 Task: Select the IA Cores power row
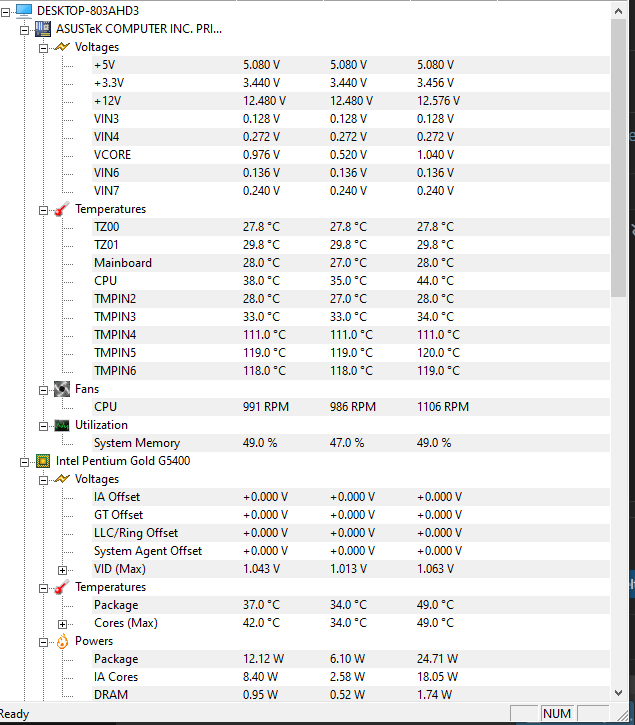pyautogui.click(x=351, y=677)
